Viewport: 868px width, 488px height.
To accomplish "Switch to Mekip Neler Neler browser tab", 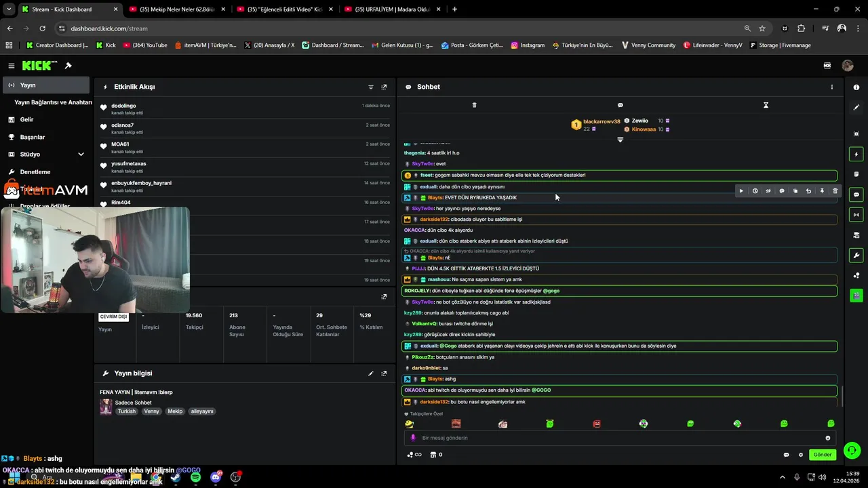I will pos(176,9).
